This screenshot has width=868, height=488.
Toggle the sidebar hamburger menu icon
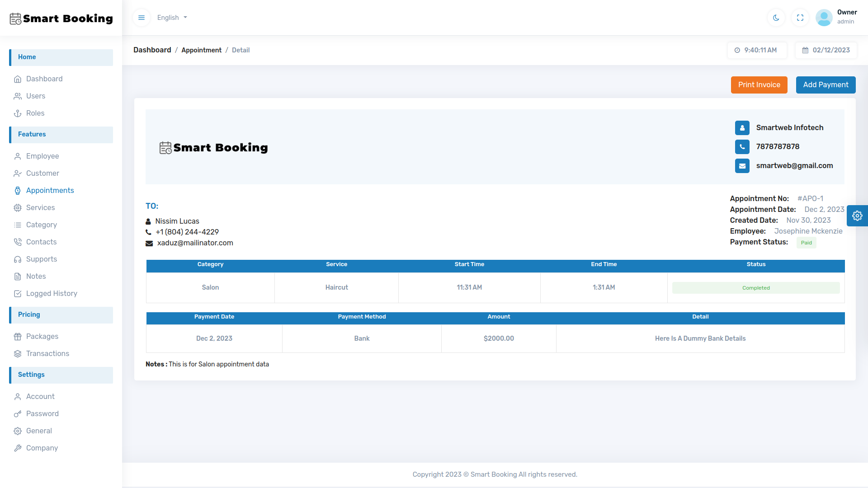point(142,18)
